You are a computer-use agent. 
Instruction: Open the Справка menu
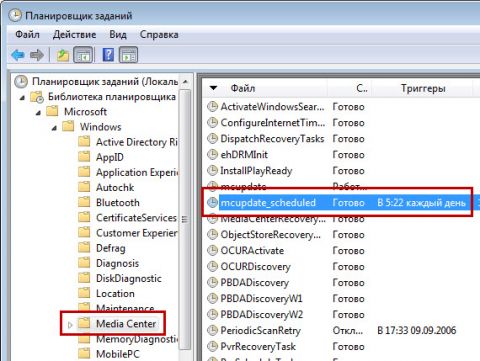click(159, 34)
